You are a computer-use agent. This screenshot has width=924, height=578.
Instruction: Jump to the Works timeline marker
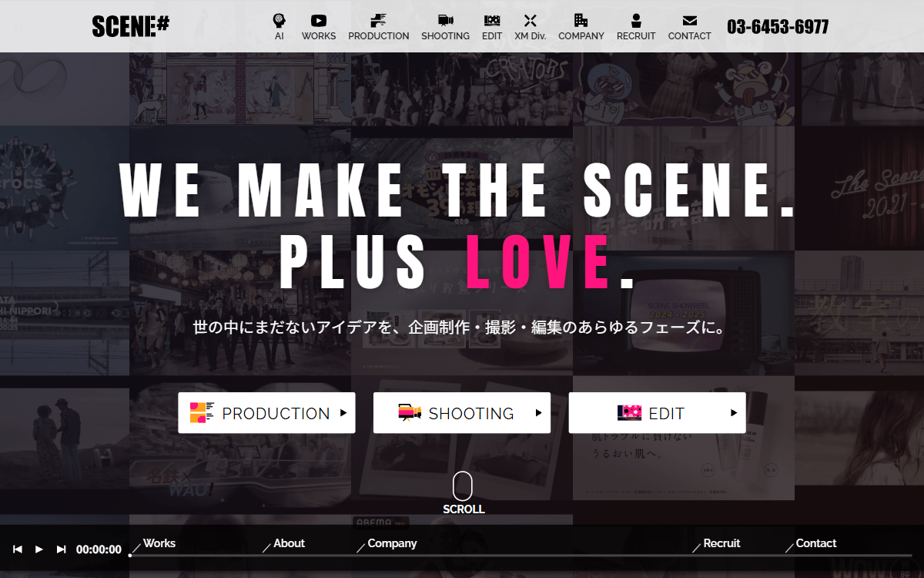(x=159, y=543)
